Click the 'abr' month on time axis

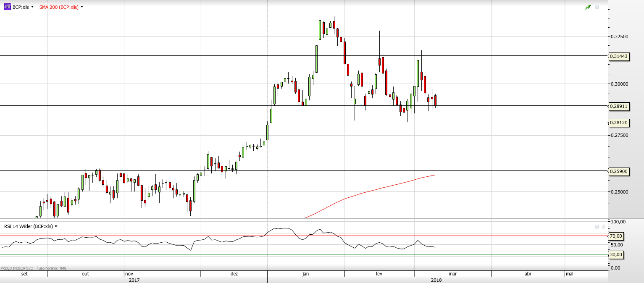tap(528, 274)
